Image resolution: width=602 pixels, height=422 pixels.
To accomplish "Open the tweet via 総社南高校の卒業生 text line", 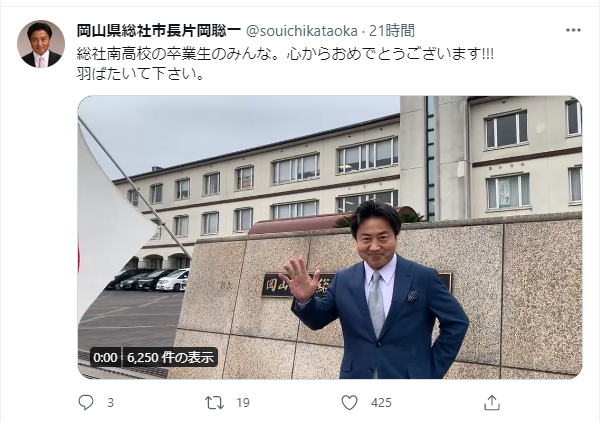I will (285, 53).
